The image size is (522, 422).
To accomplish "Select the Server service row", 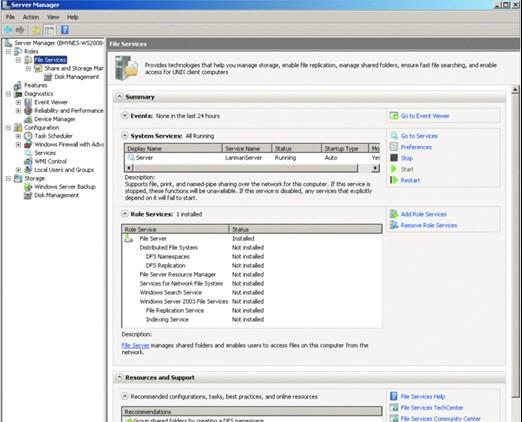I will (252, 158).
